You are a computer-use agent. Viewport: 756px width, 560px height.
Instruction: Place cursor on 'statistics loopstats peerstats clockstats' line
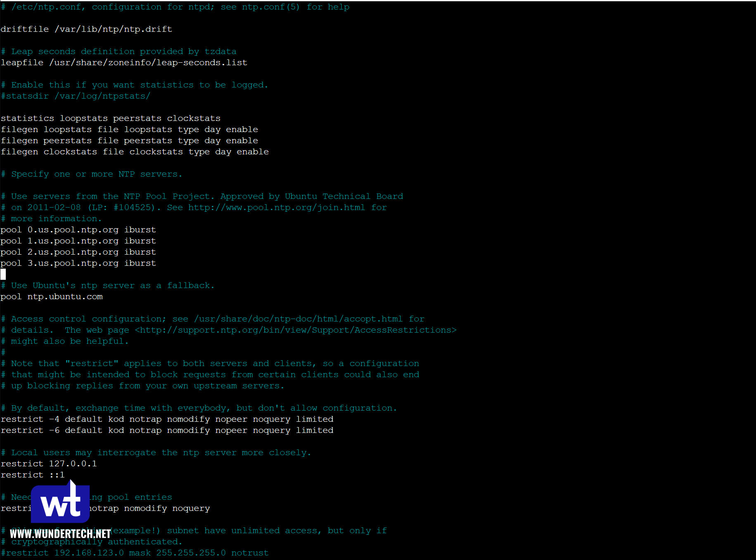111,118
